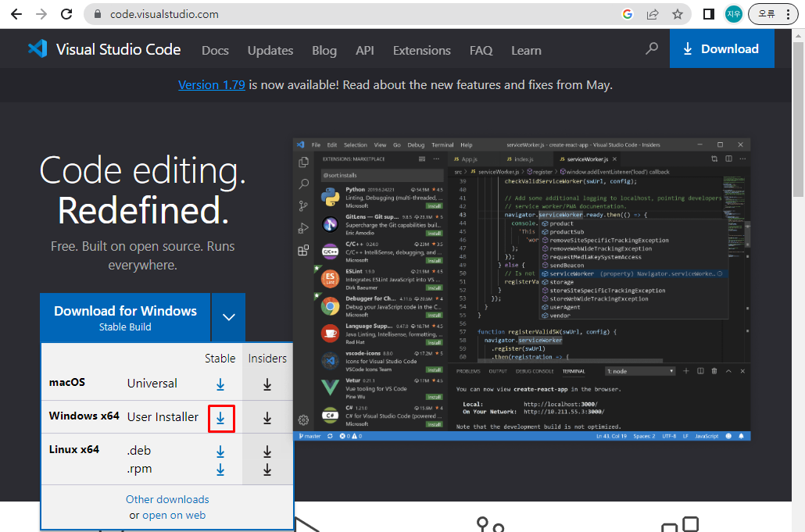Image resolution: width=805 pixels, height=532 pixels.
Task: Open the Learn navigation item
Action: (526, 50)
